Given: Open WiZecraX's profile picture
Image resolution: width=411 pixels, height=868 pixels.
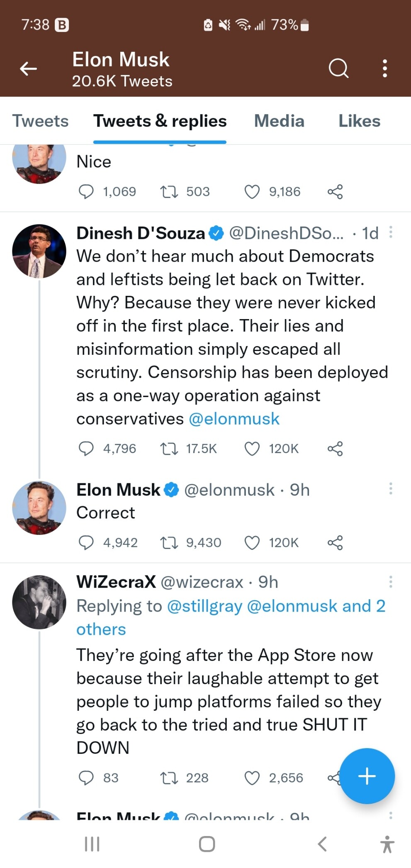Looking at the screenshot, I should point(39,602).
